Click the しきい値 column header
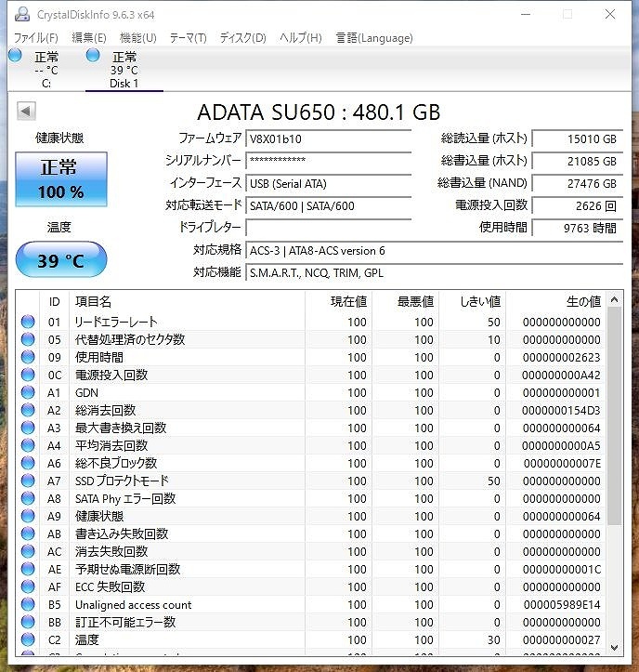The image size is (639, 672). [473, 302]
